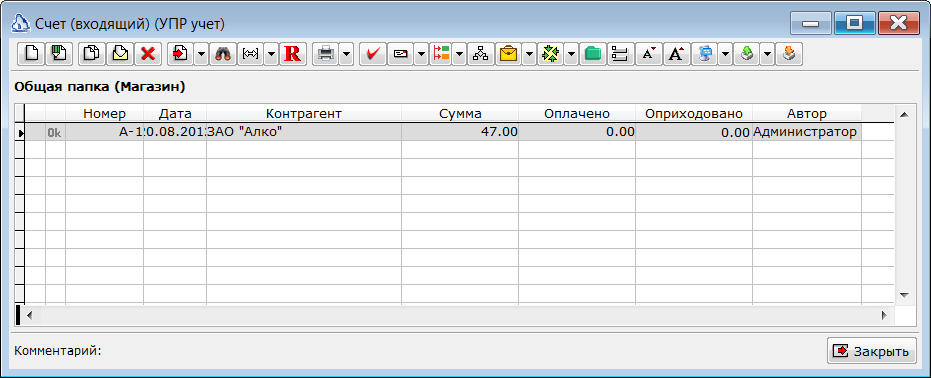The width and height of the screenshot is (931, 378).
Task: Click the blue computer screen icon
Action: [705, 54]
